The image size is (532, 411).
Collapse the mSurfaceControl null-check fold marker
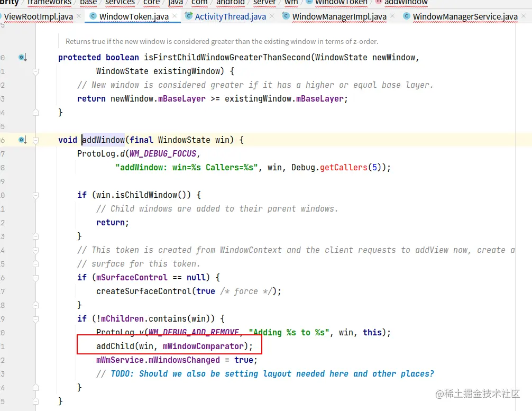pyautogui.click(x=35, y=278)
